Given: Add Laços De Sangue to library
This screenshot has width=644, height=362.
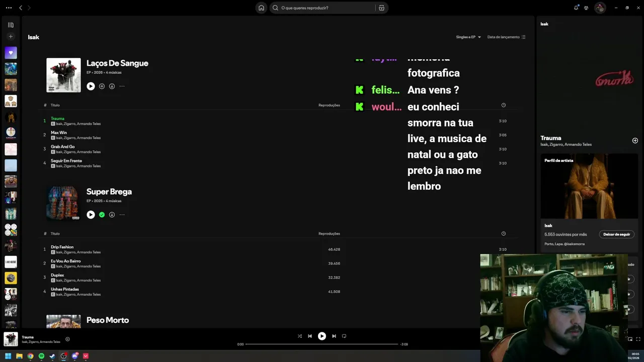Looking at the screenshot, I should tap(102, 86).
